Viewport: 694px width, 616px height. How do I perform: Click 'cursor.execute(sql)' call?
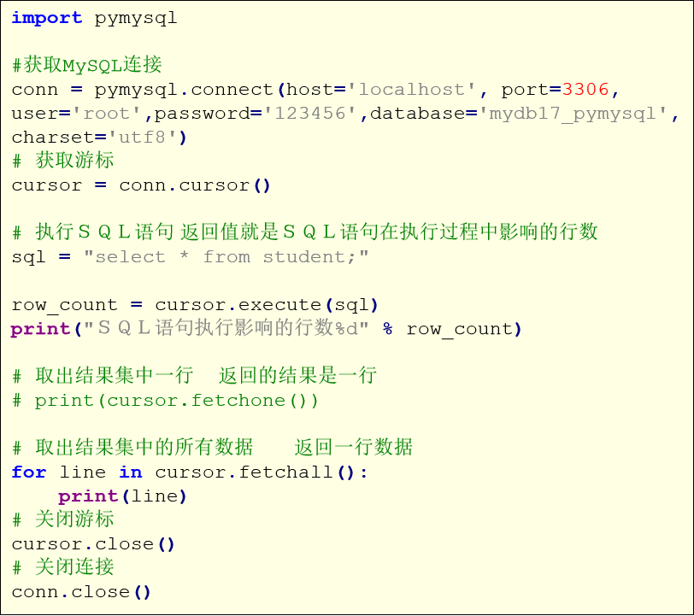pos(267,305)
